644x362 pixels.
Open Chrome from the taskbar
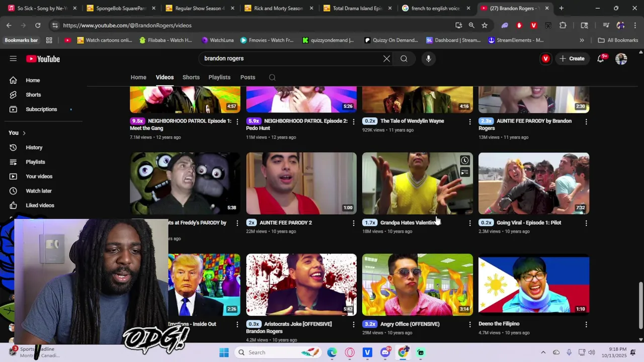tap(404, 352)
